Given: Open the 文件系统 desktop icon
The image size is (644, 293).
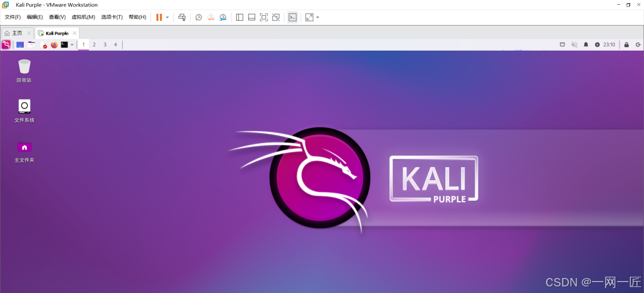Looking at the screenshot, I should [x=24, y=110].
